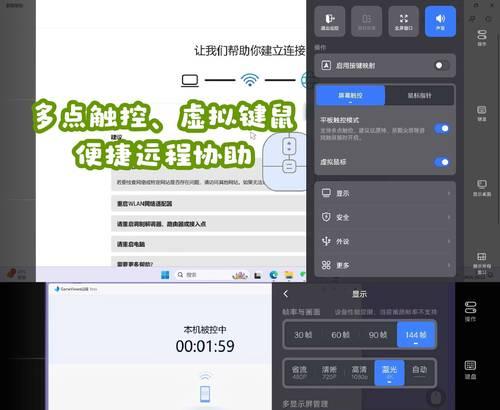Mute audio with the blue 声音 speaker icon
This screenshot has width=500, height=410.
(440, 21)
